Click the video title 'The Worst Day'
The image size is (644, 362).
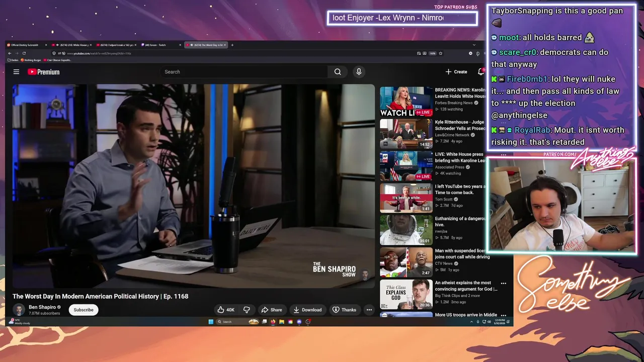[101, 296]
